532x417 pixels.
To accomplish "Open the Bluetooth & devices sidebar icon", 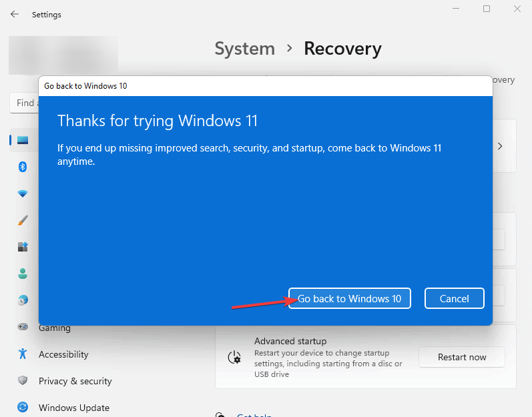I will point(23,167).
